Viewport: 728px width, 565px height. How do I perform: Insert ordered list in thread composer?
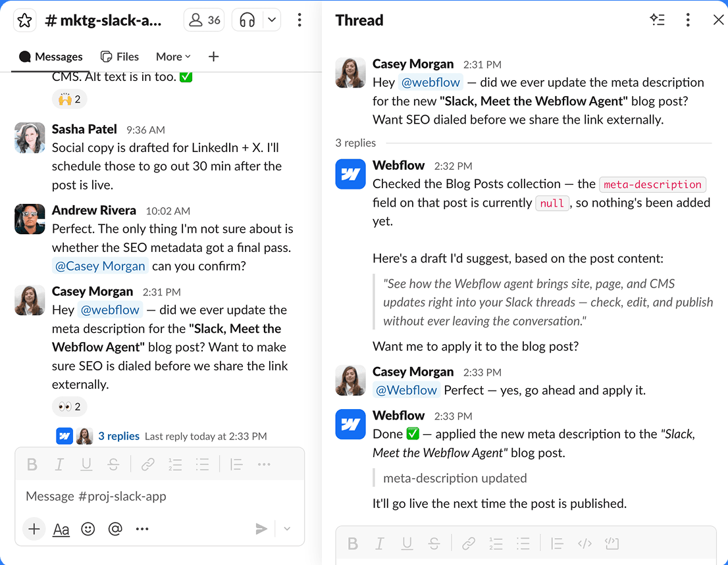496,543
